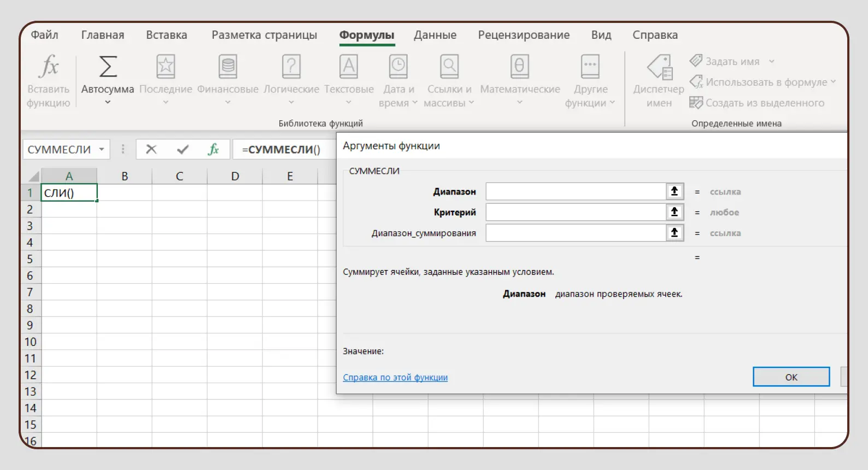The height and width of the screenshot is (470, 868).
Task: Expand the Автосумма dropdown arrow
Action: (x=108, y=102)
